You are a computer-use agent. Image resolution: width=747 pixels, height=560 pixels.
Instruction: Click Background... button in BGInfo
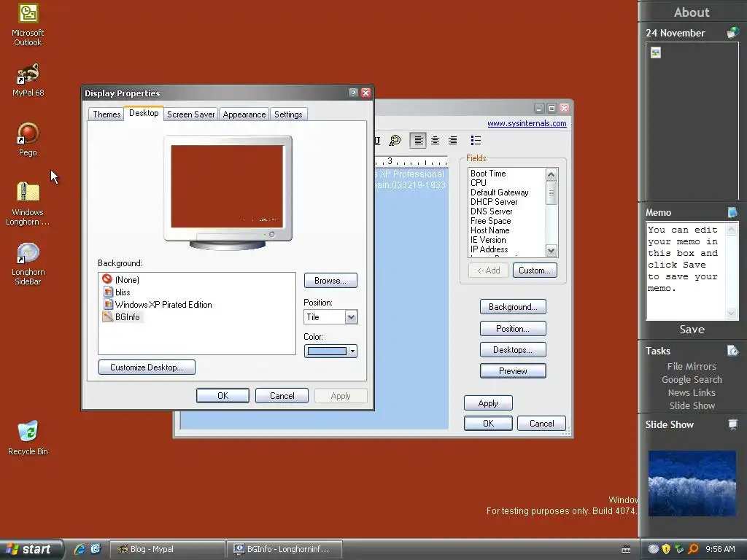513,307
